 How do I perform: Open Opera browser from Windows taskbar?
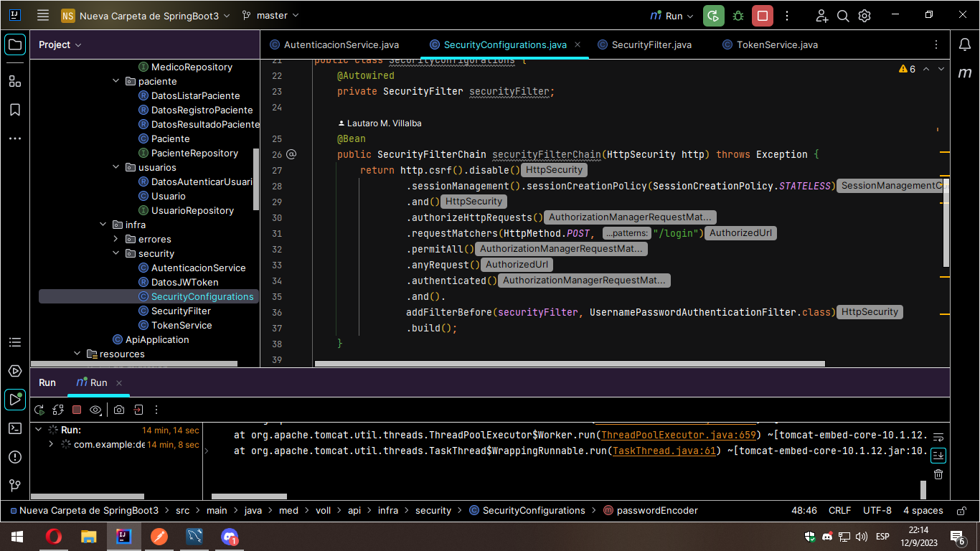pos(54,537)
